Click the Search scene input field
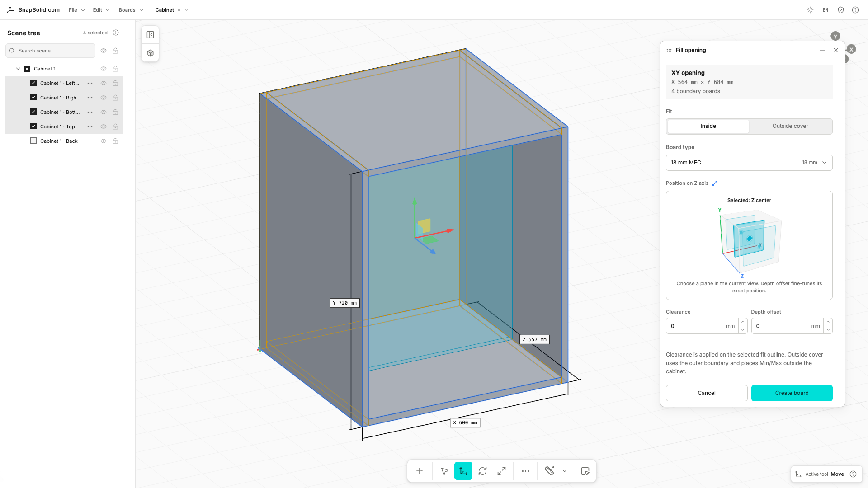 click(x=50, y=51)
